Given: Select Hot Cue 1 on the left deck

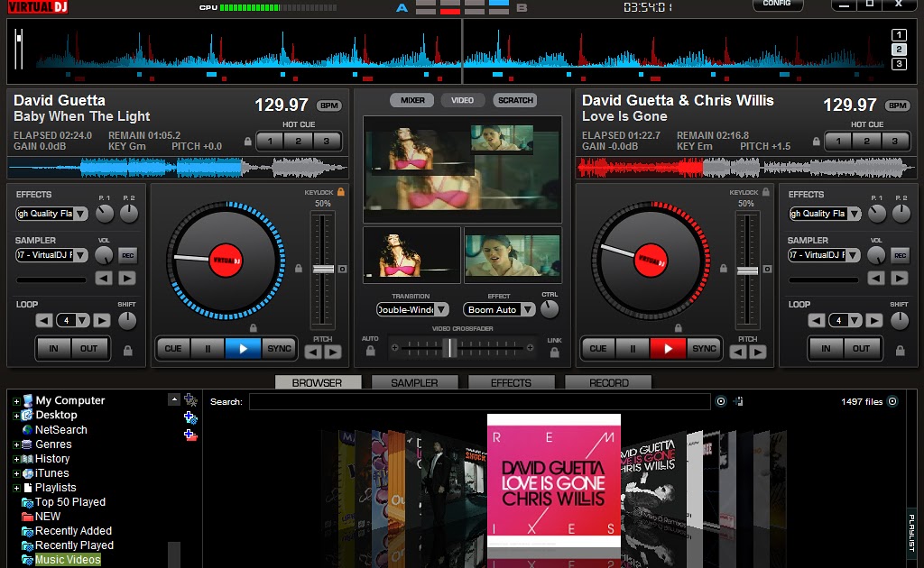Looking at the screenshot, I should (x=270, y=142).
